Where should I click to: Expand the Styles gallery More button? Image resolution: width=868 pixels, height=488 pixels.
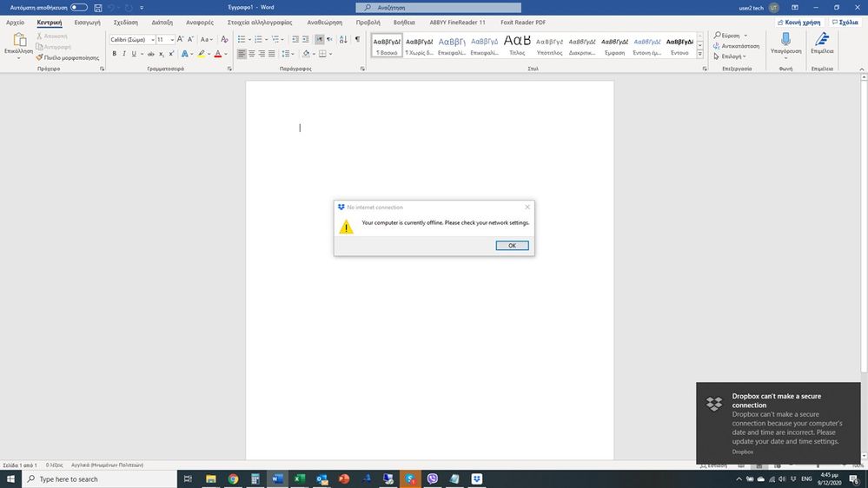click(x=699, y=54)
